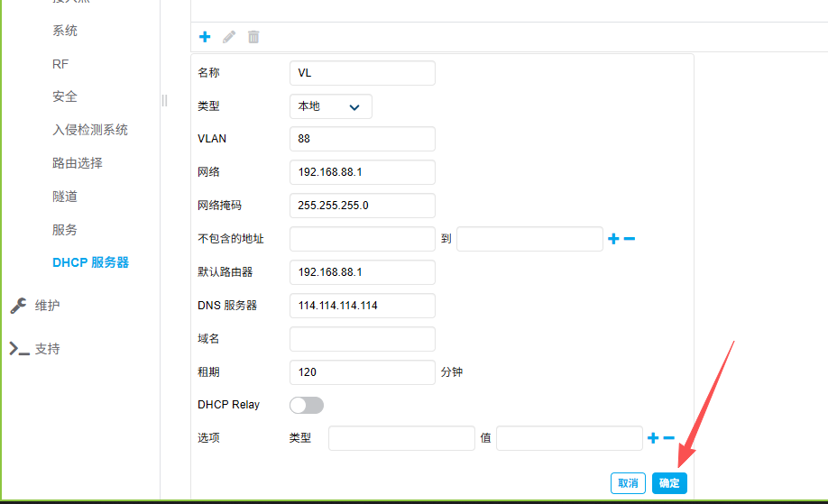
Task: Open the 类型 dropdown showing 本地
Action: [x=330, y=106]
